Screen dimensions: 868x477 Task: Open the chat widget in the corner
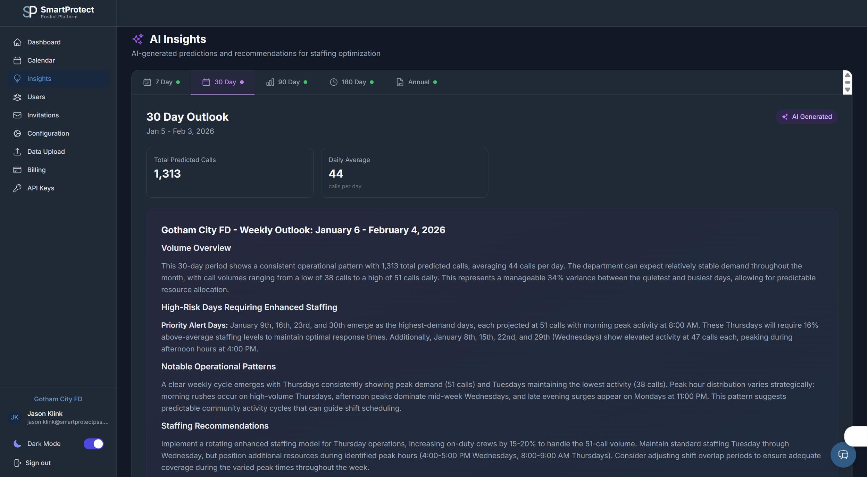843,455
